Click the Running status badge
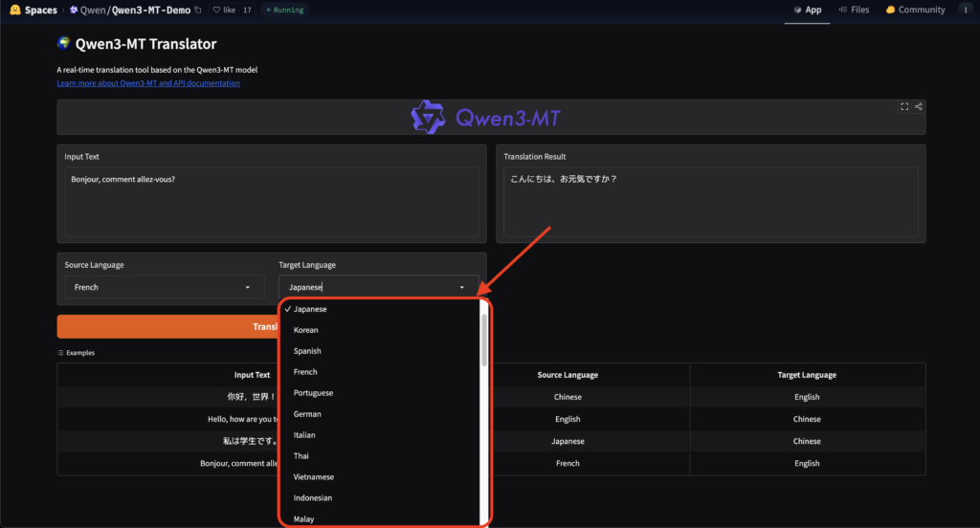This screenshot has width=980, height=528. (285, 10)
